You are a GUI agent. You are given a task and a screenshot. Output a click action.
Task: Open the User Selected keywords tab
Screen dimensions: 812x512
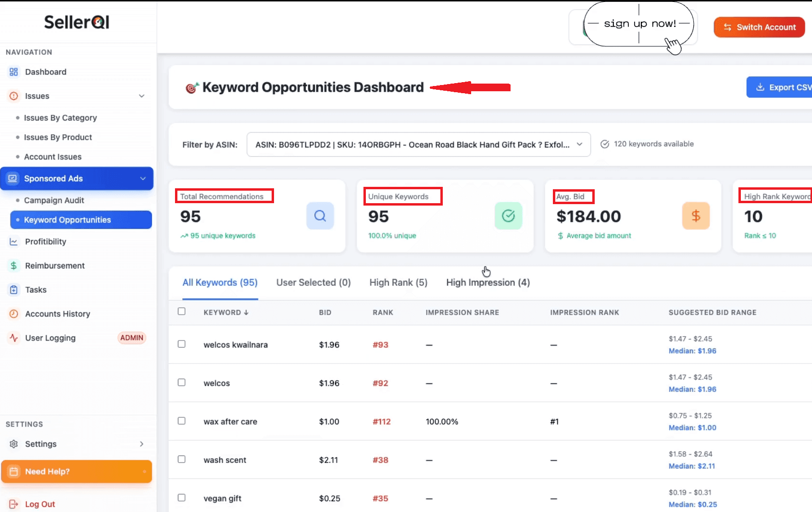[313, 282]
